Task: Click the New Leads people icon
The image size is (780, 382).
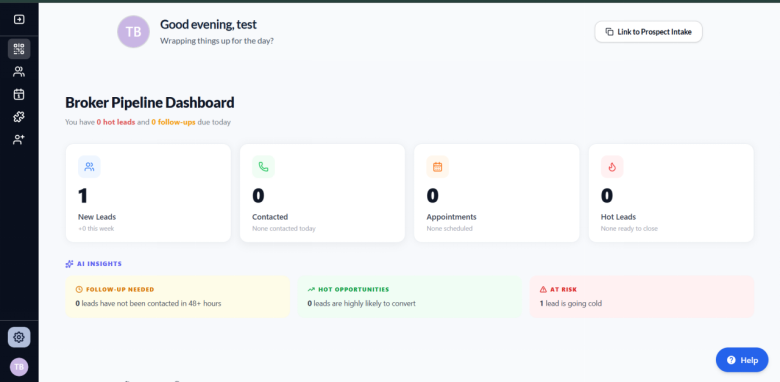Action: (89, 167)
